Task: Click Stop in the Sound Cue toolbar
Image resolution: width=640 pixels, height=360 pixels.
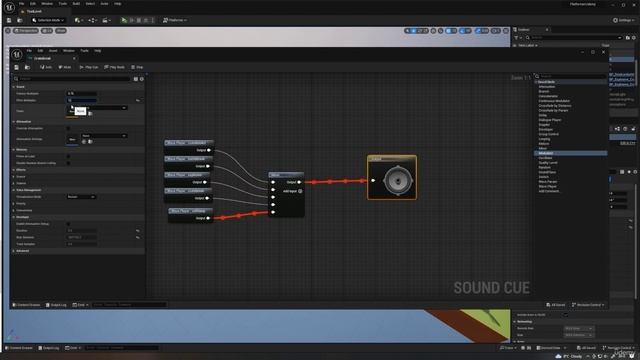Action: [x=137, y=67]
